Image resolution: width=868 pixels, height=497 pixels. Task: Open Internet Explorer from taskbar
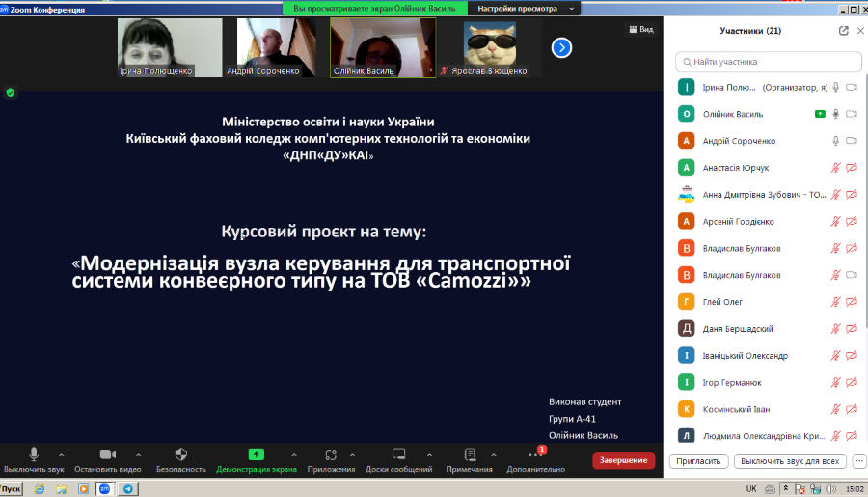click(x=40, y=488)
